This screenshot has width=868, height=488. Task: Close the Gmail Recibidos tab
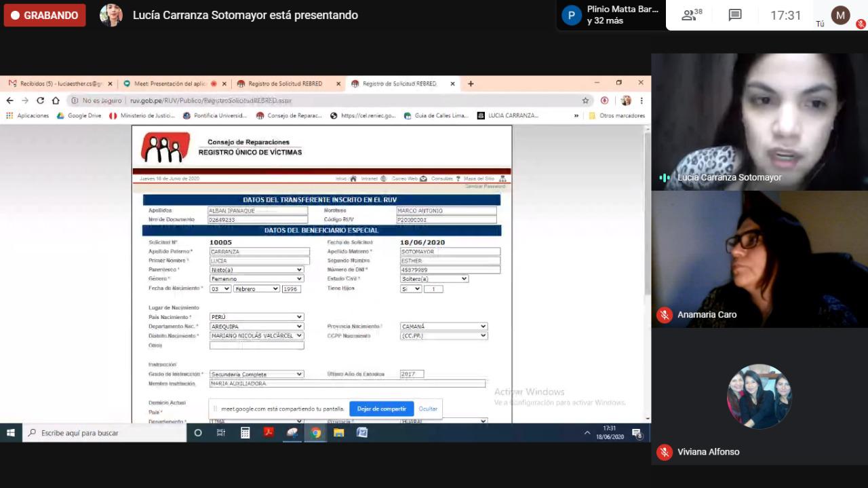pyautogui.click(x=109, y=83)
